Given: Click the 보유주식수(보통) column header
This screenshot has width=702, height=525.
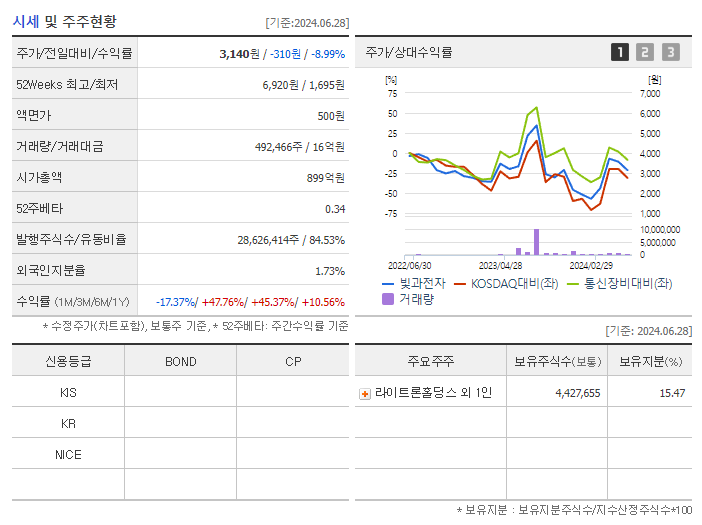Looking at the screenshot, I should point(557,361).
